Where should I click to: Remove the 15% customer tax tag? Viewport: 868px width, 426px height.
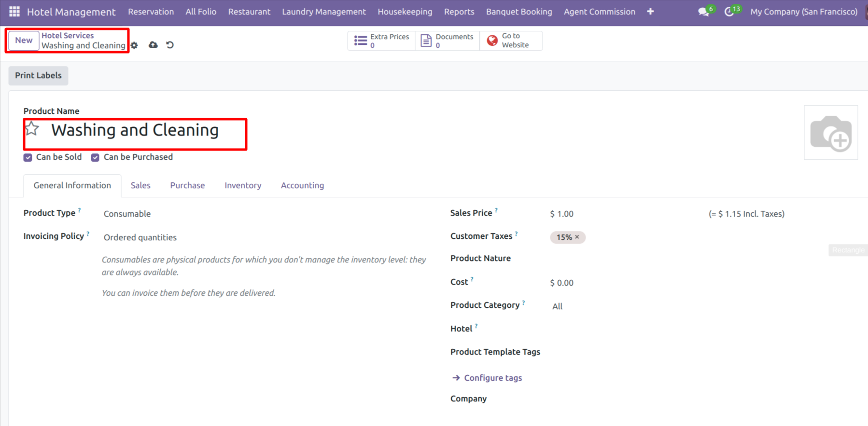click(x=577, y=237)
